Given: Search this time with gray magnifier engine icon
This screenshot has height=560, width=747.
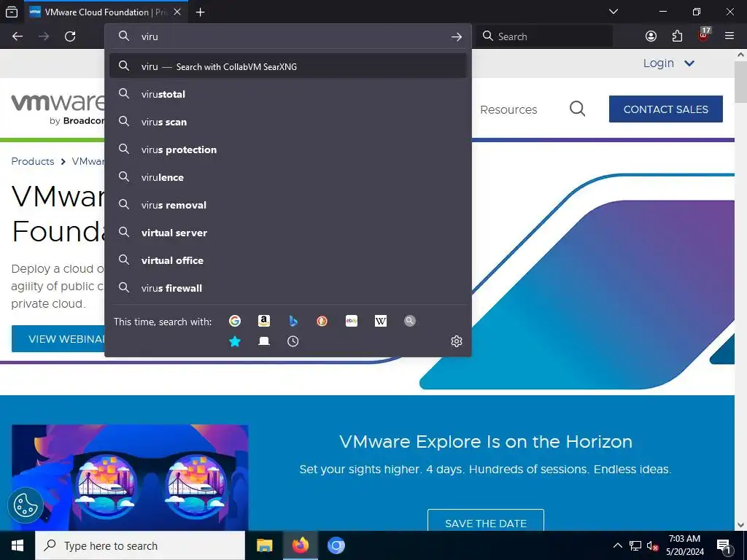Looking at the screenshot, I should (x=410, y=321).
